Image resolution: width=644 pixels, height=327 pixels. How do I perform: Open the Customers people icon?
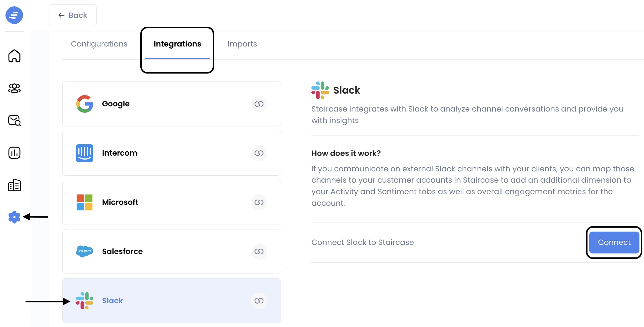coord(14,88)
